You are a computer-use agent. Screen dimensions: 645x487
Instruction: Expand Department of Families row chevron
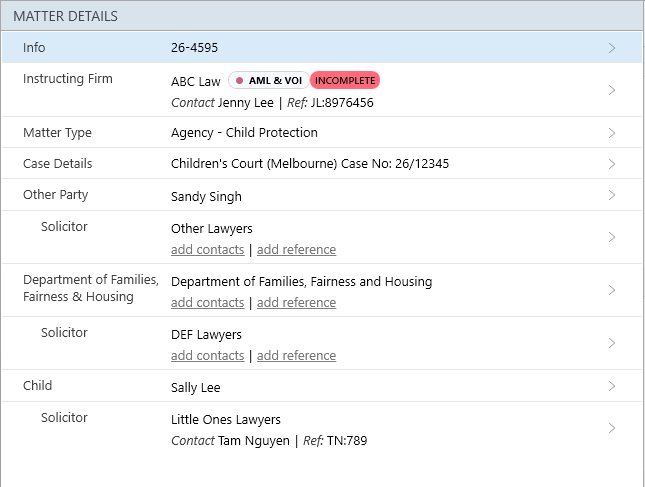point(612,290)
